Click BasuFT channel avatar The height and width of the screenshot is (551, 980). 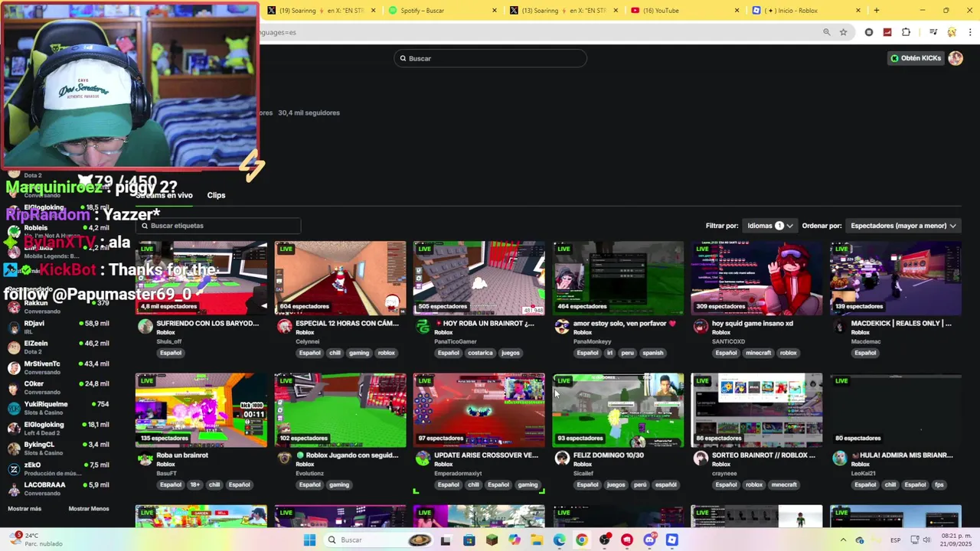click(145, 458)
